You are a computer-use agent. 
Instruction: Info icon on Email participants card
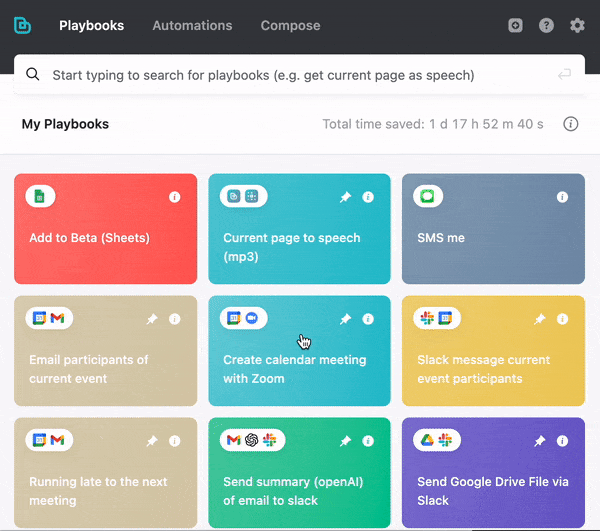174,319
